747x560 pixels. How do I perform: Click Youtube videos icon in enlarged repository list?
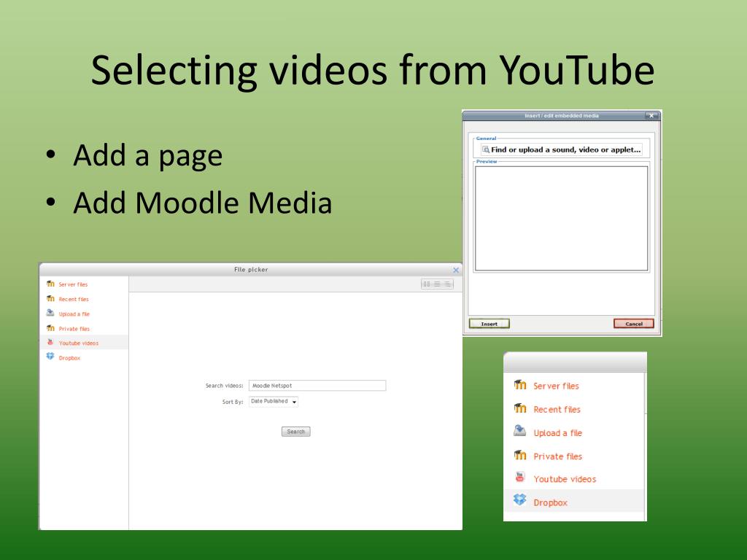click(519, 477)
